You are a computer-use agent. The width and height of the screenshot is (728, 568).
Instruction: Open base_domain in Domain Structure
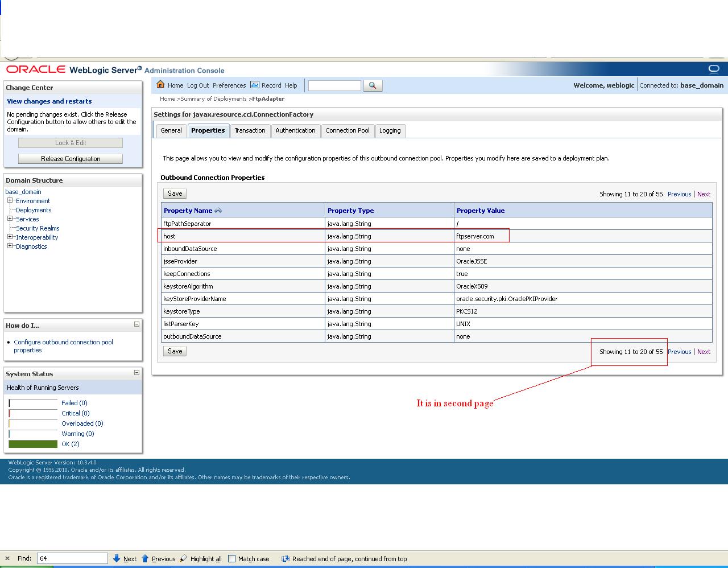[x=23, y=192]
